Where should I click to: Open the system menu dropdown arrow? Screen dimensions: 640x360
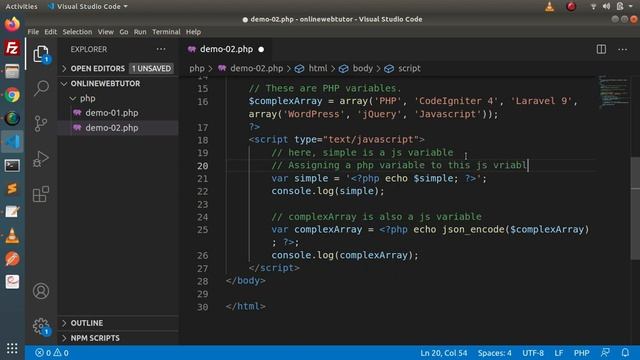pos(631,7)
